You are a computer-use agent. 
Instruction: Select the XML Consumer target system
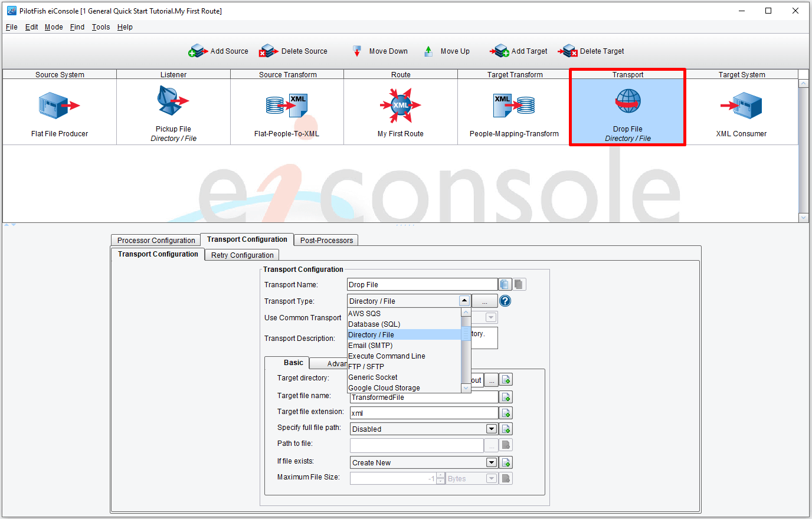pyautogui.click(x=742, y=113)
